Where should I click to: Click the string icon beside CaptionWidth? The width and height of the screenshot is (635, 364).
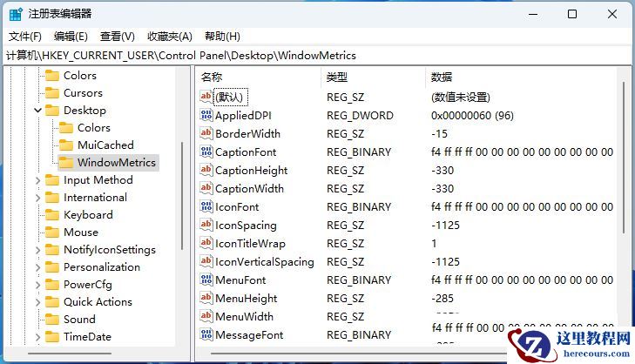point(206,188)
